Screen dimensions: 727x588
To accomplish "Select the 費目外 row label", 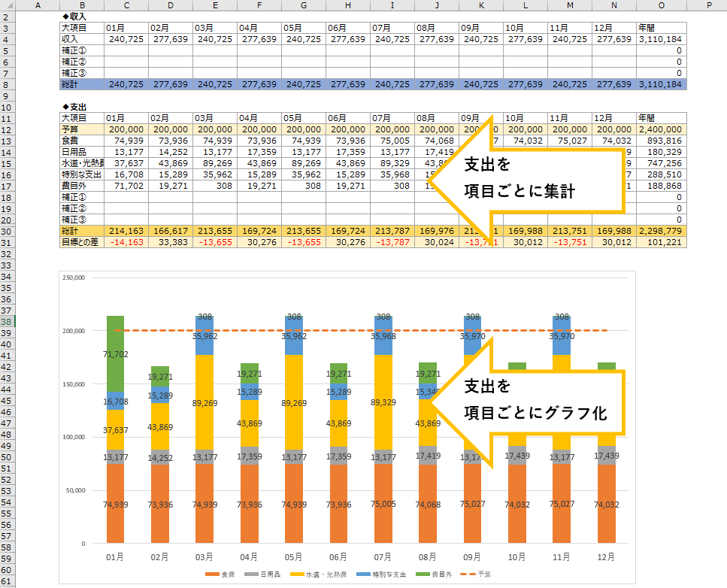I will tap(82, 186).
